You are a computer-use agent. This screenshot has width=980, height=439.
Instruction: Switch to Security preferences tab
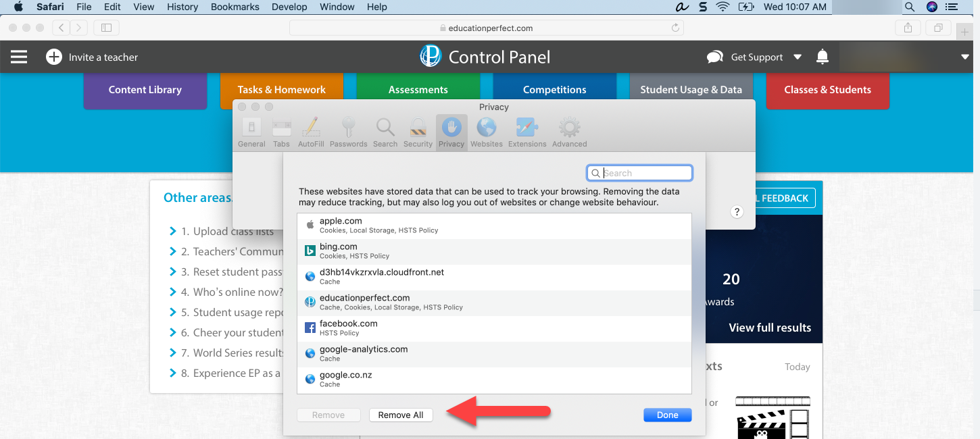(x=418, y=132)
